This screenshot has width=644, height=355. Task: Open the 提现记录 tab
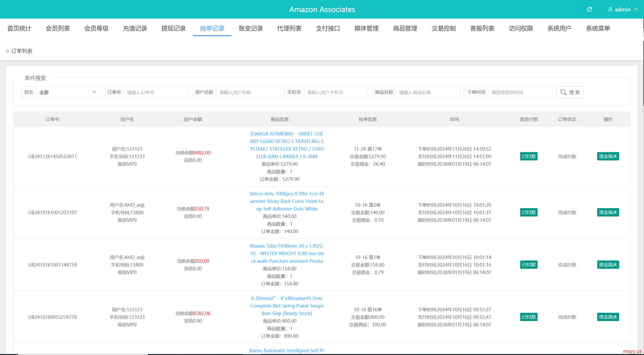click(x=174, y=28)
